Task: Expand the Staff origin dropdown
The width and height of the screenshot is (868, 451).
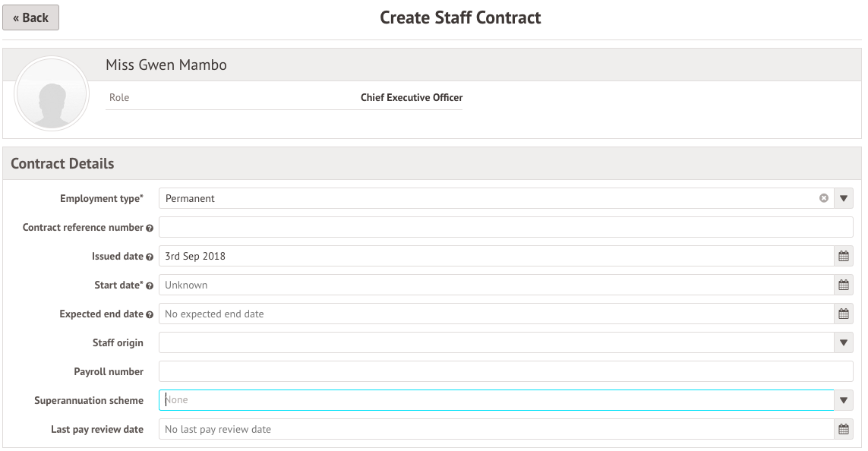Action: pyautogui.click(x=843, y=342)
